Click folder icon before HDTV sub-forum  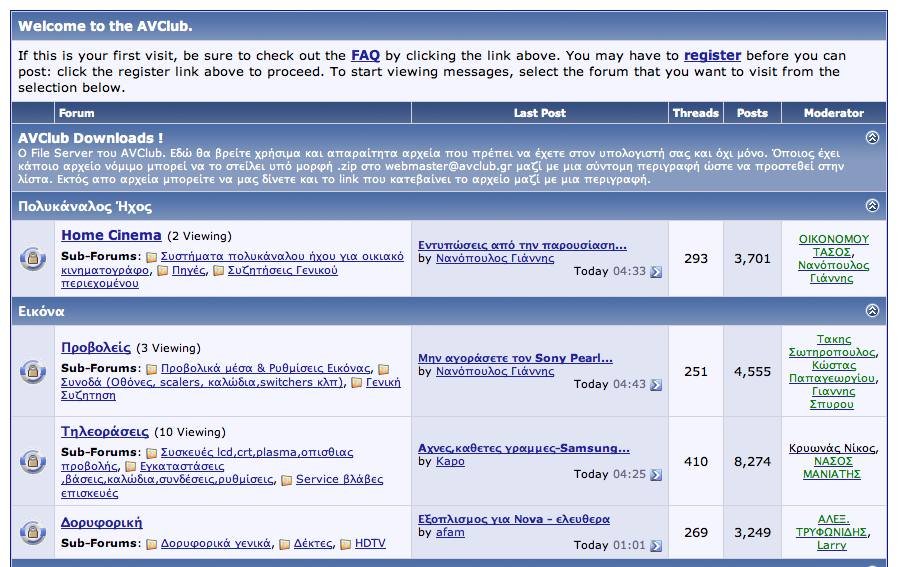[346, 544]
